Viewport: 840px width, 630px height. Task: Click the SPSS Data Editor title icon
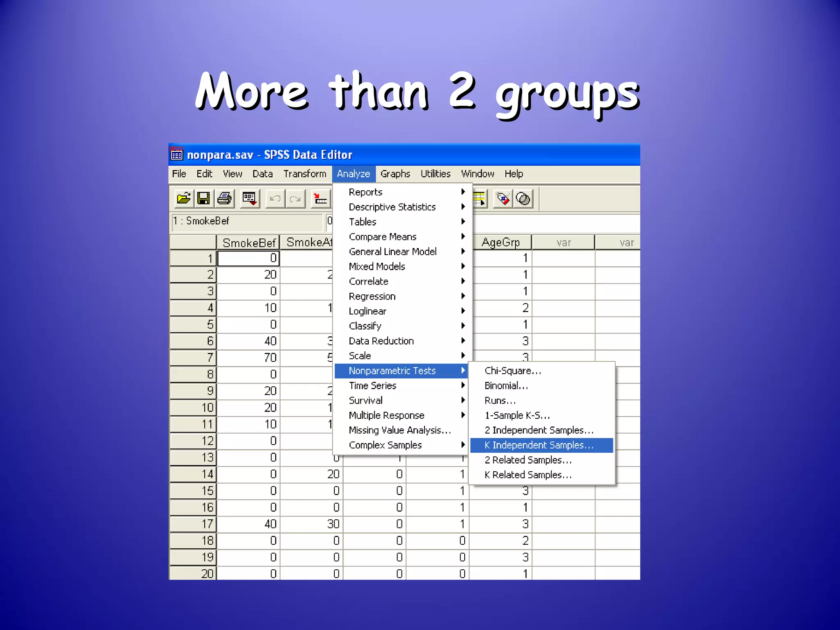pos(177,154)
